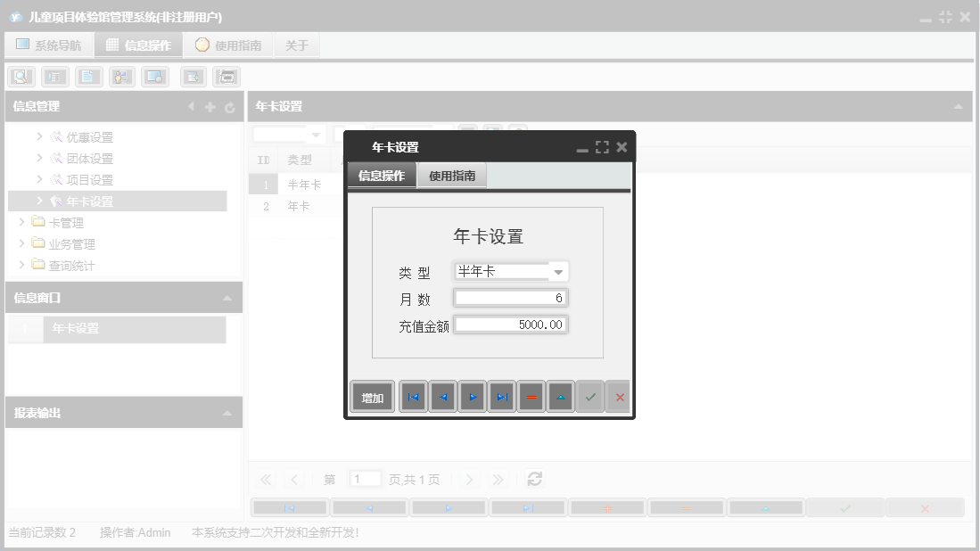The width and height of the screenshot is (980, 551).
Task: Click the red X to cancel dialog changes
Action: 619,397
